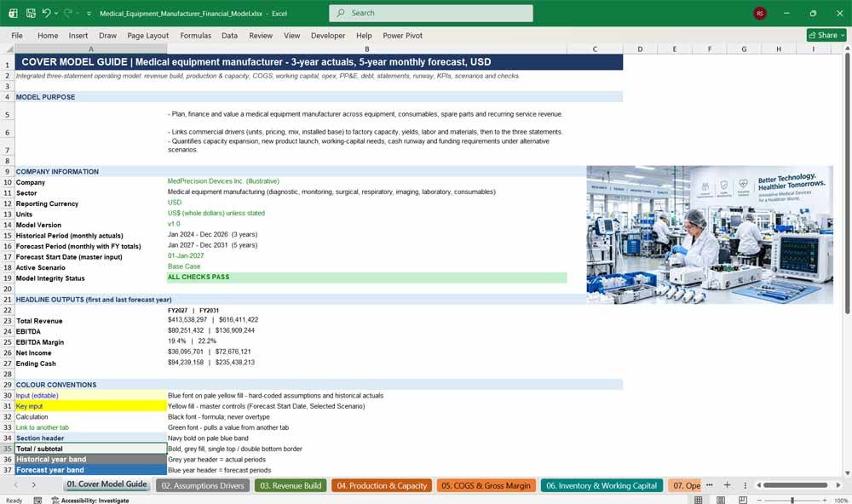Click the Base Case scenario cell
This screenshot has width=852, height=504.
[x=366, y=266]
